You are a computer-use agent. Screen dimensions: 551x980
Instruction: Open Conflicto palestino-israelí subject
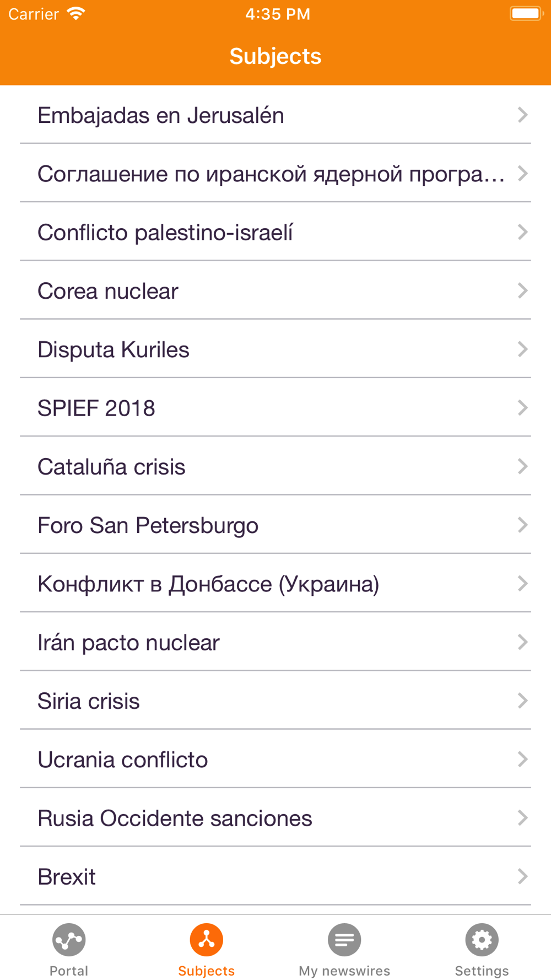coord(165,233)
